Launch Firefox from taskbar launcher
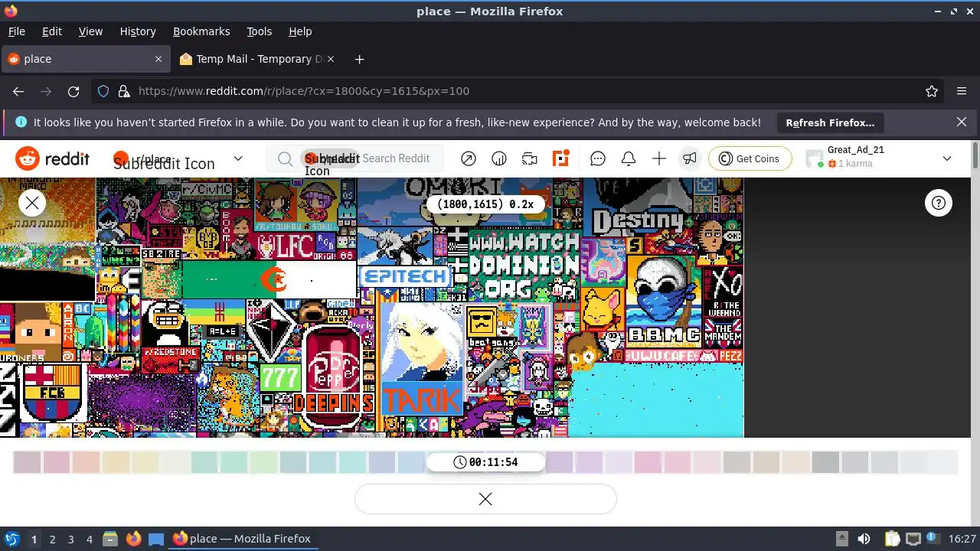 point(133,540)
